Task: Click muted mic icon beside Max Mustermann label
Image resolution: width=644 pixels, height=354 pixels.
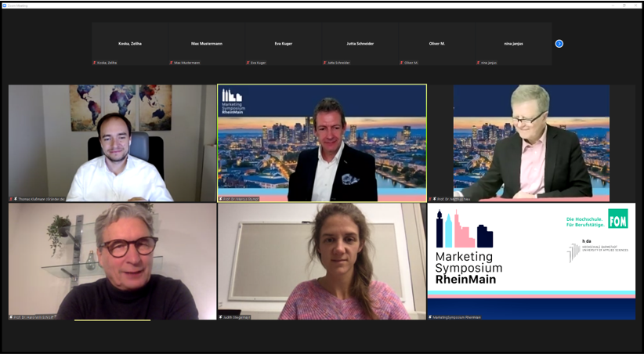Action: [x=172, y=63]
